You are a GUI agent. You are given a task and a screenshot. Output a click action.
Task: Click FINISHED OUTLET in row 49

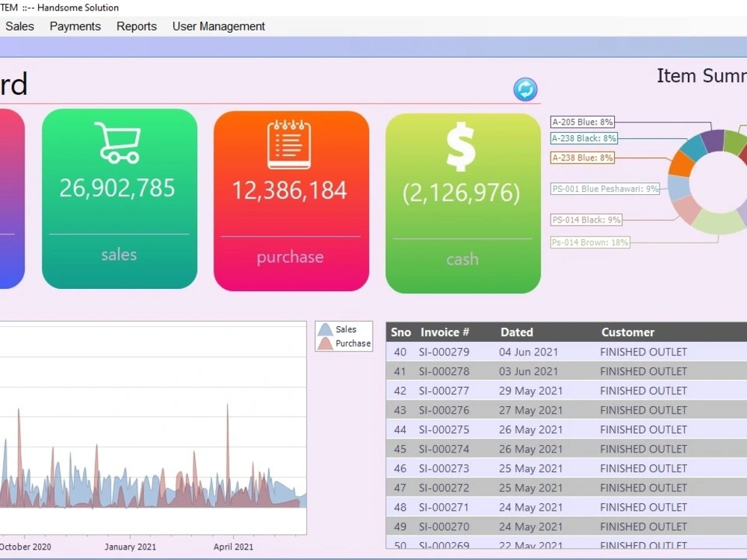coord(644,526)
